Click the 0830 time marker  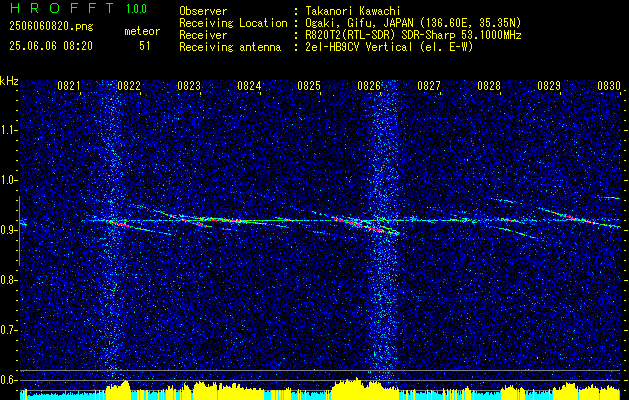click(x=609, y=86)
